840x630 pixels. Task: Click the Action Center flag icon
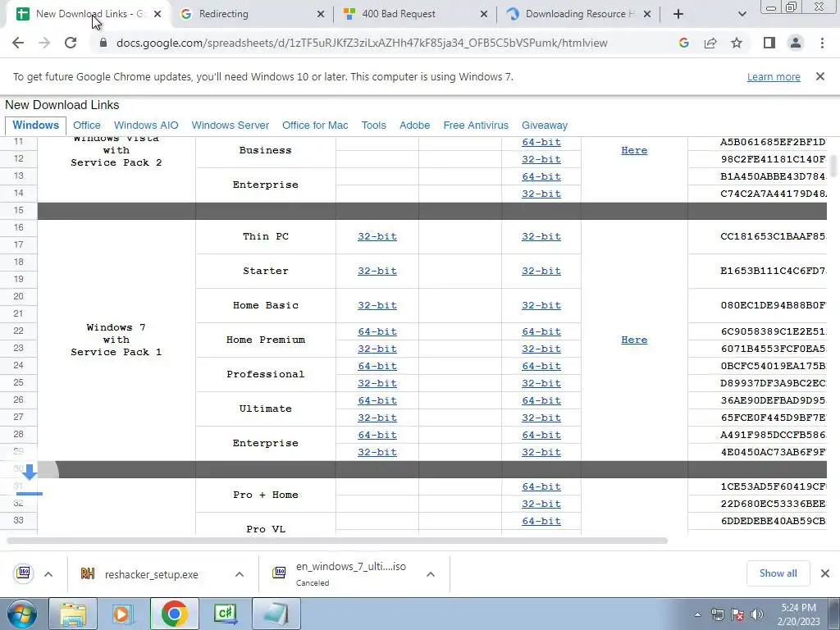coord(737,614)
